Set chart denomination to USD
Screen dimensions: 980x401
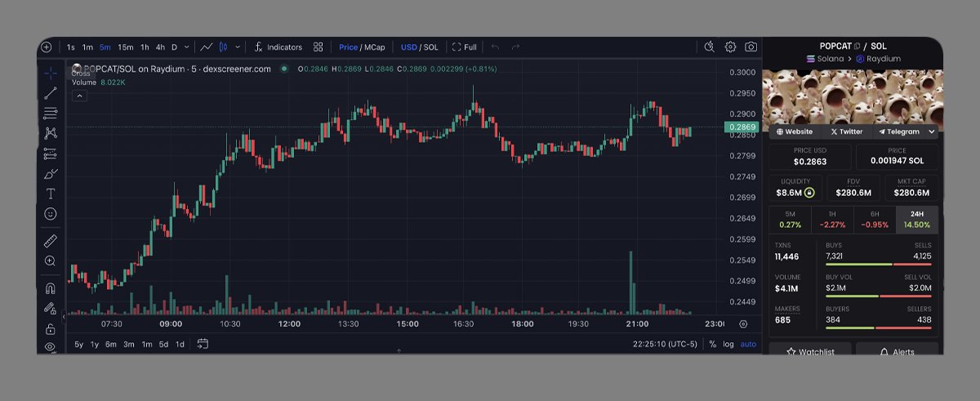[408, 47]
